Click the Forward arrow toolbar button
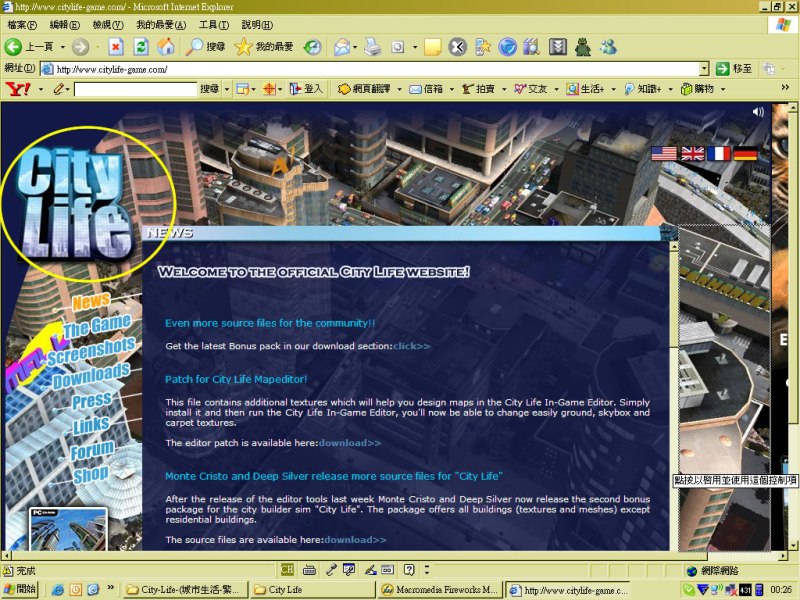800x600 pixels. tap(80, 47)
